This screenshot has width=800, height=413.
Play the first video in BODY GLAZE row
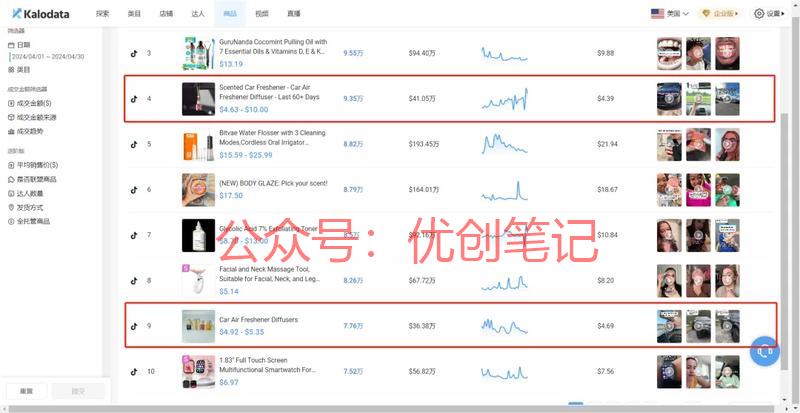pyautogui.click(x=669, y=189)
